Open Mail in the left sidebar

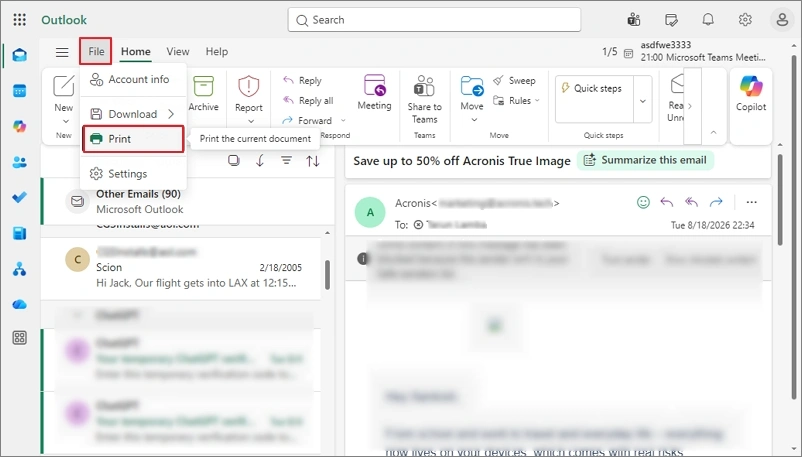(19, 55)
